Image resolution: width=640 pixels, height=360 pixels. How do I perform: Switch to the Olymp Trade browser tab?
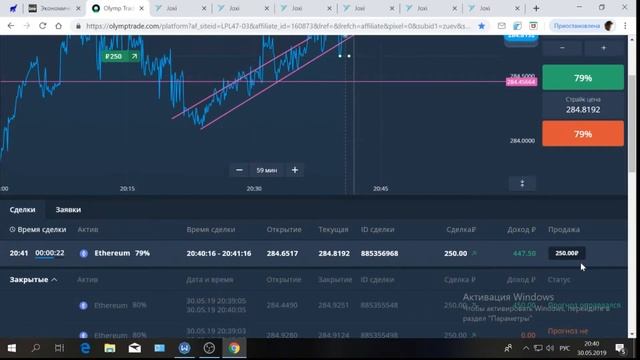[x=117, y=8]
